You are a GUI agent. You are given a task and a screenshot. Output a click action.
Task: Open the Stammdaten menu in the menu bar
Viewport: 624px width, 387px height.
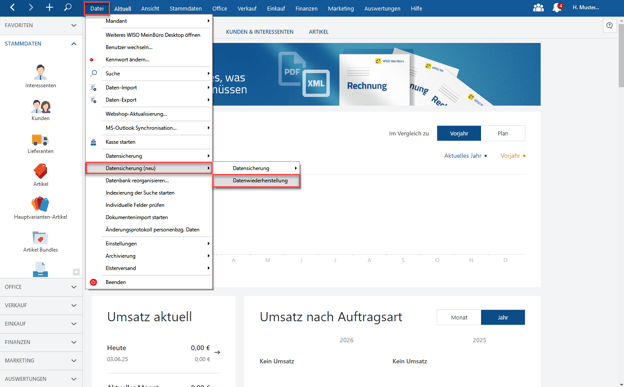[x=185, y=8]
